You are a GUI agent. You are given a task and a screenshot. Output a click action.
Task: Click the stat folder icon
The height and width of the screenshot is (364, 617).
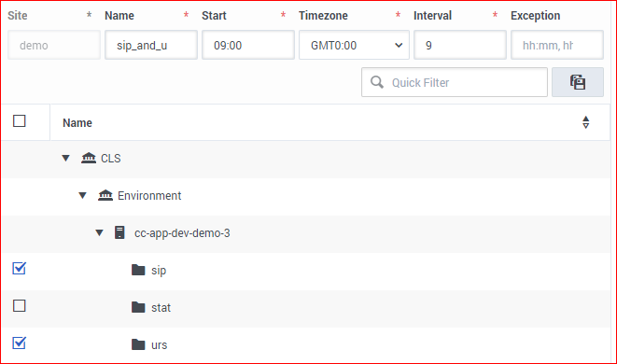138,307
